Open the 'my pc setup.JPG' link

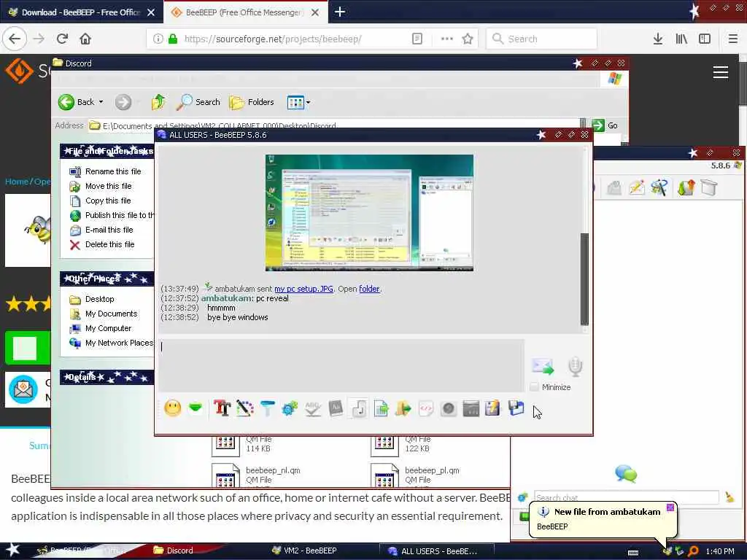pos(303,289)
